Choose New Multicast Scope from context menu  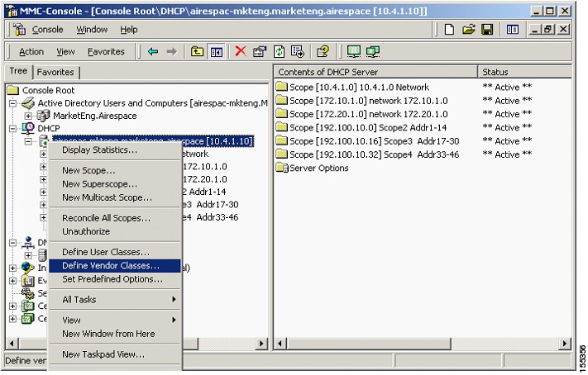coord(115,197)
